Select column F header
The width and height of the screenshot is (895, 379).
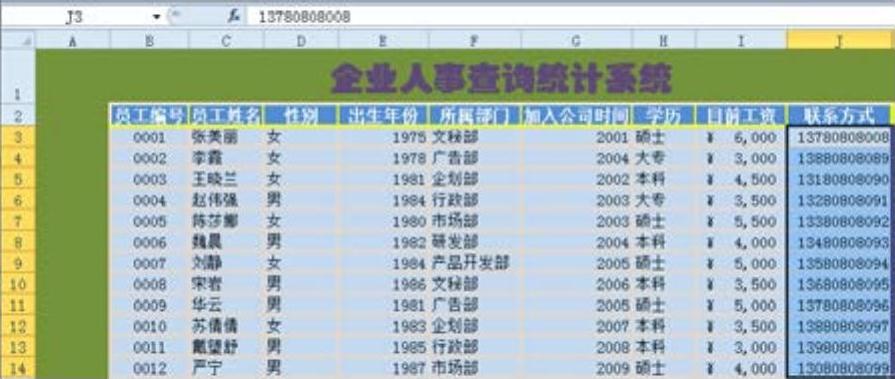click(474, 40)
